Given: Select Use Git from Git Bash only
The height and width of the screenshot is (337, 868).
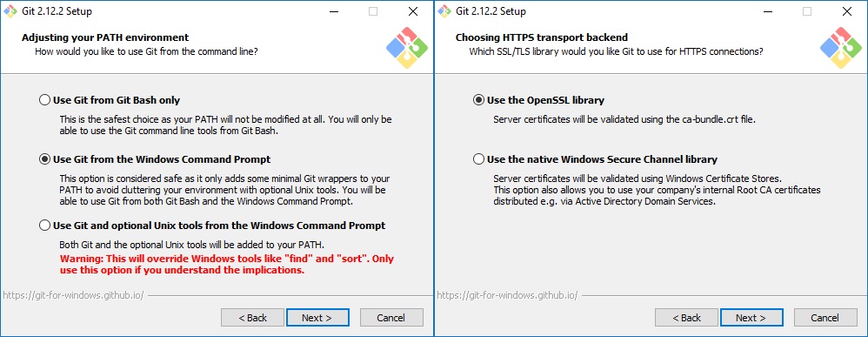Looking at the screenshot, I should [110, 100].
